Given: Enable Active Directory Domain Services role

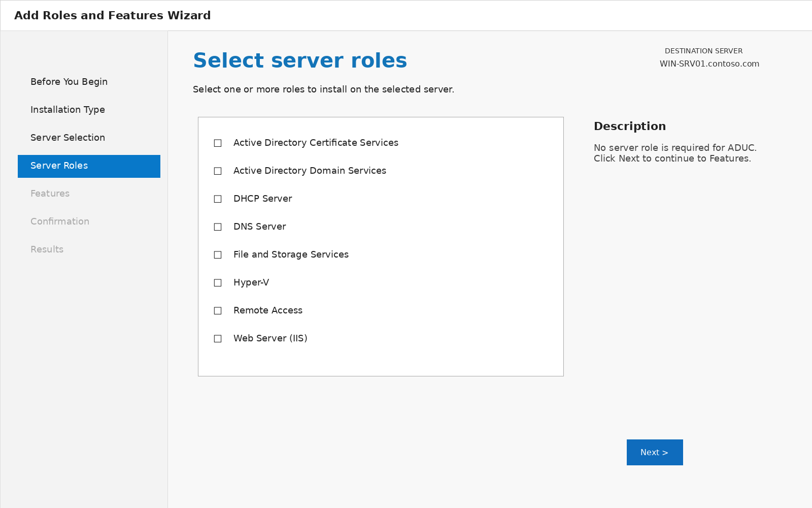Looking at the screenshot, I should click(218, 171).
